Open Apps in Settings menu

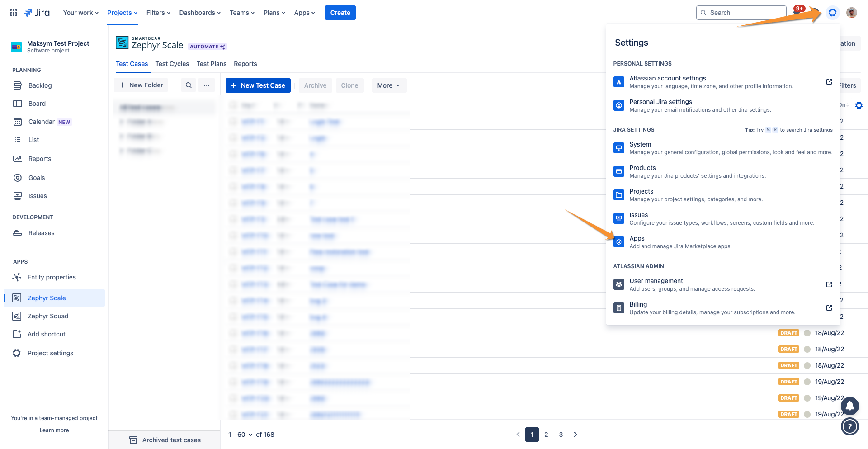(722, 242)
